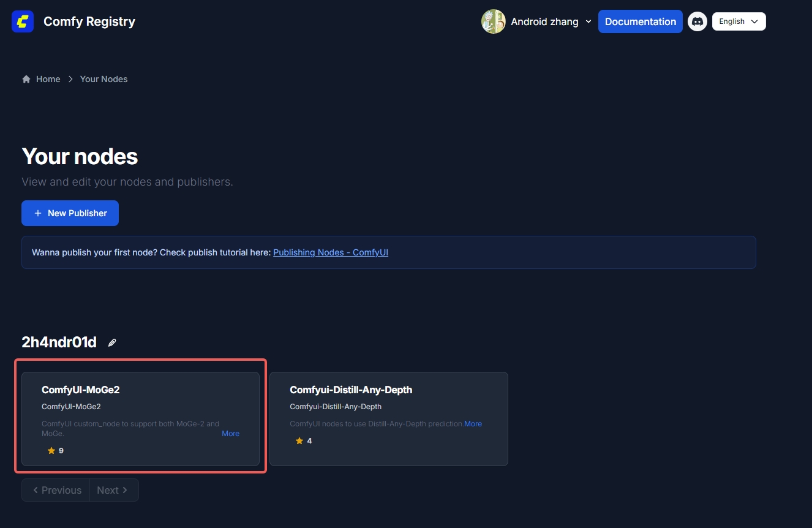Click the home icon in breadcrumb

26,79
